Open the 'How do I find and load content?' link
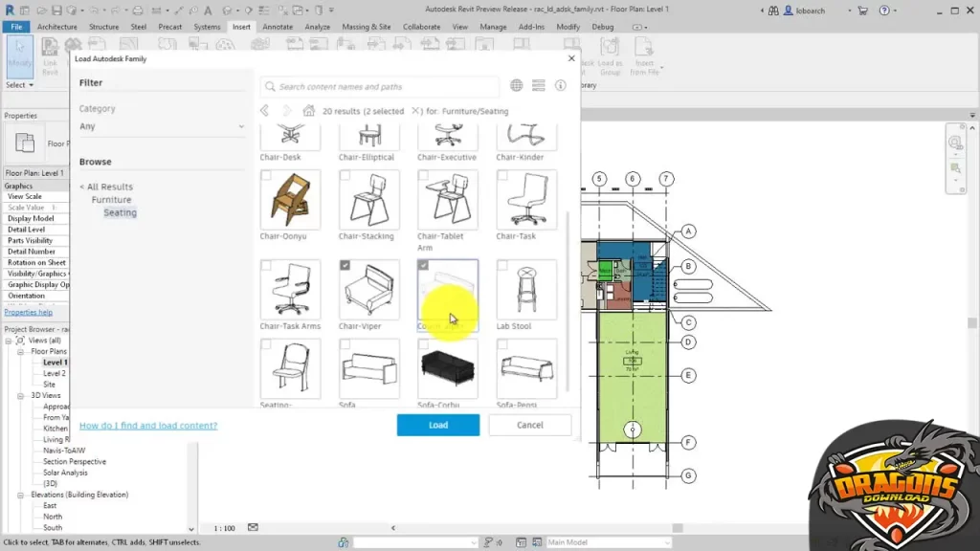 [x=148, y=425]
